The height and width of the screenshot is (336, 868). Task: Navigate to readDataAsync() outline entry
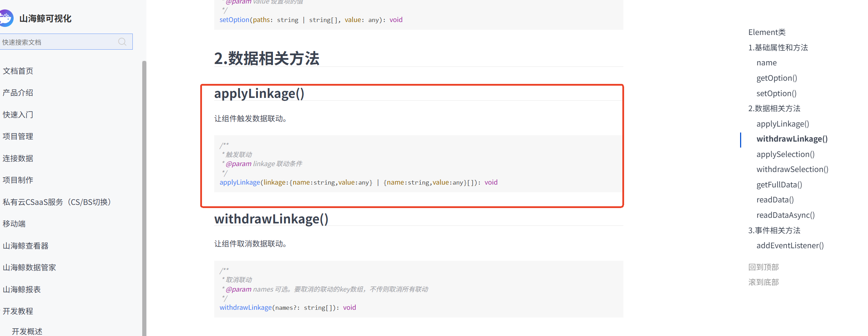pos(785,215)
